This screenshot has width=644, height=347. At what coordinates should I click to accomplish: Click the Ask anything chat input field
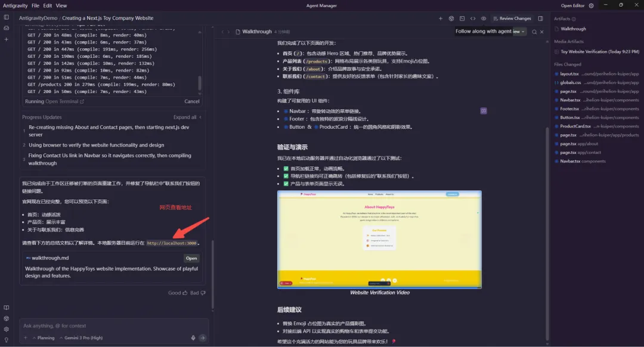click(114, 326)
